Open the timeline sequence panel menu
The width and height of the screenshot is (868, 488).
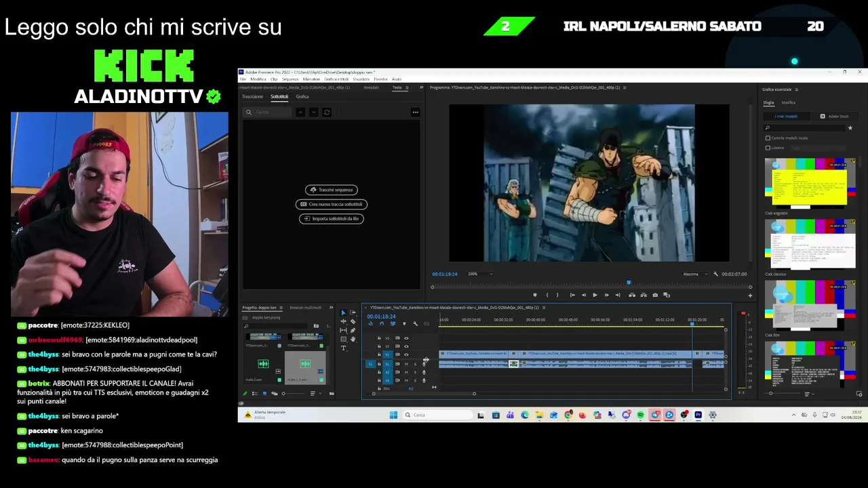545,308
